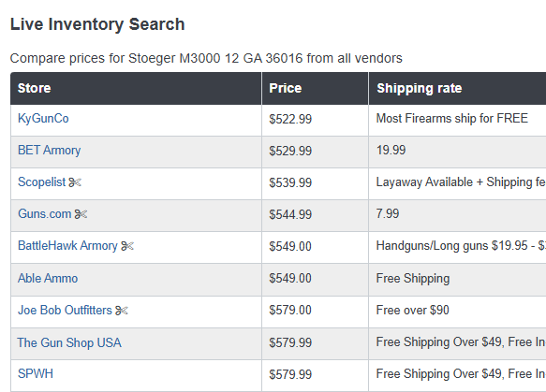The height and width of the screenshot is (392, 546).
Task: Select the $522.99 price cell for KyGunCo
Action: 315,120
